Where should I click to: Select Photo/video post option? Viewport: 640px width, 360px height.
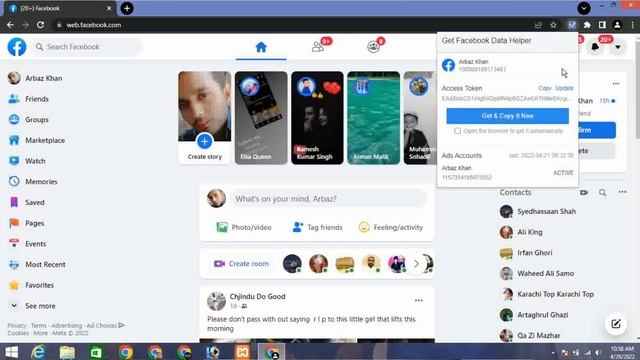coord(244,227)
